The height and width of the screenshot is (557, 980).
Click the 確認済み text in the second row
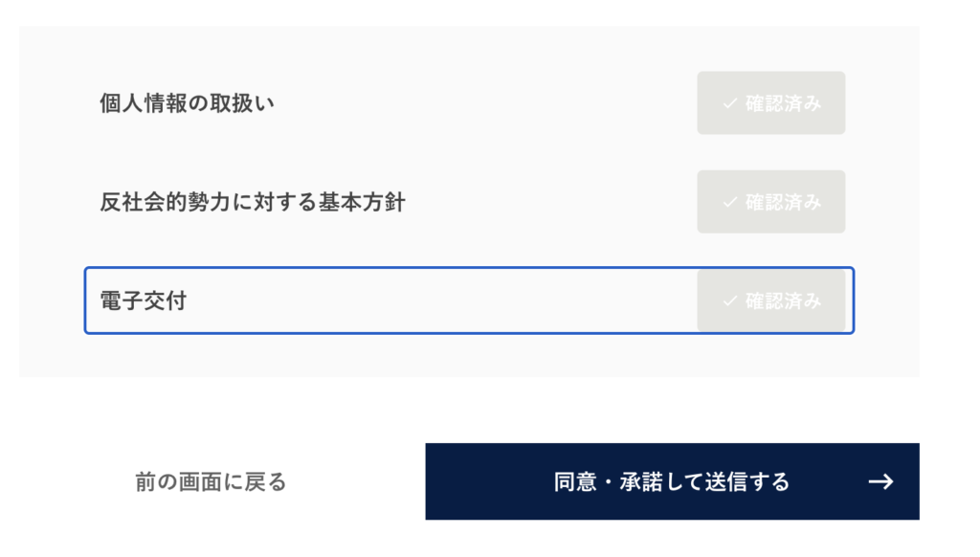click(x=783, y=202)
